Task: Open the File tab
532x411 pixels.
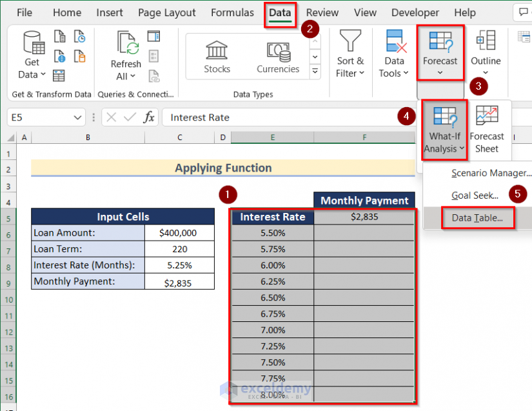Action: (x=25, y=12)
